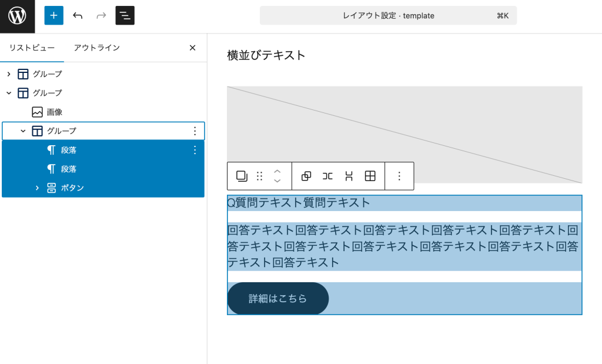Switch to the リストビュー tab
The height and width of the screenshot is (364, 602).
click(x=32, y=48)
